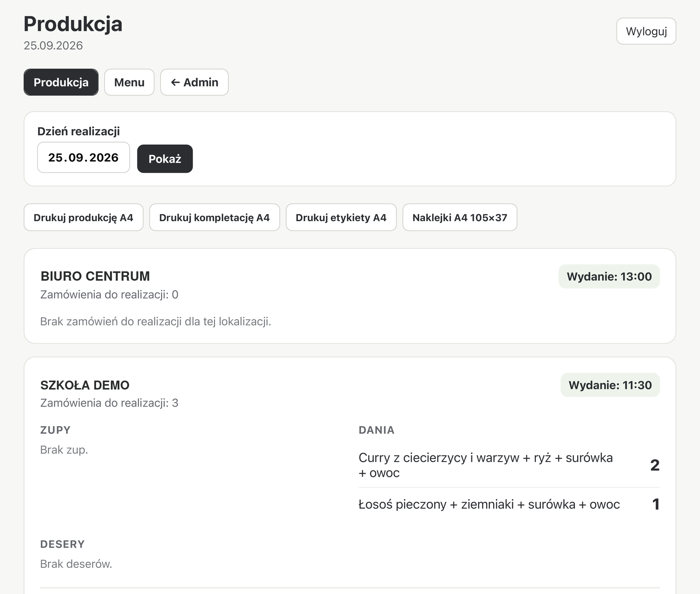Click the Produkcja page title
The width and height of the screenshot is (700, 594).
pos(73,24)
